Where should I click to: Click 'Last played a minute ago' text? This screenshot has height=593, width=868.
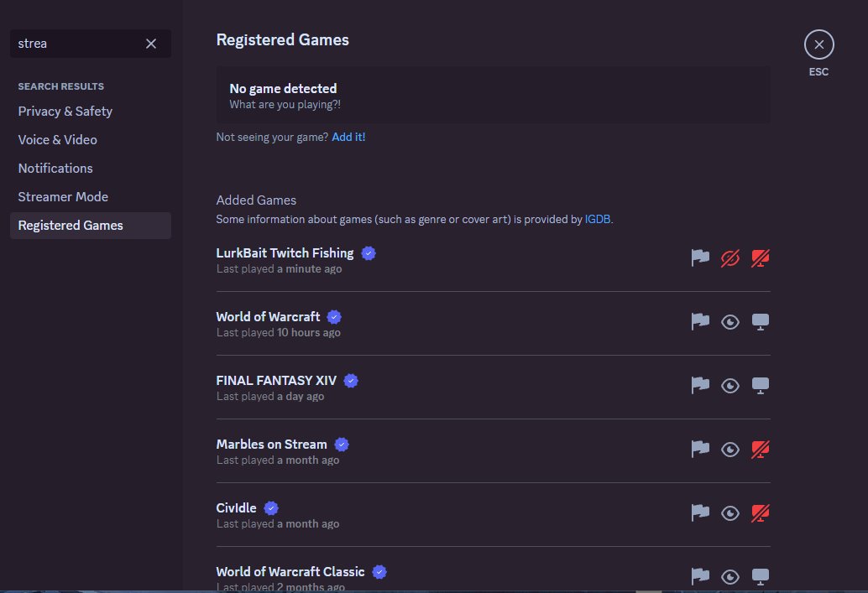279,269
